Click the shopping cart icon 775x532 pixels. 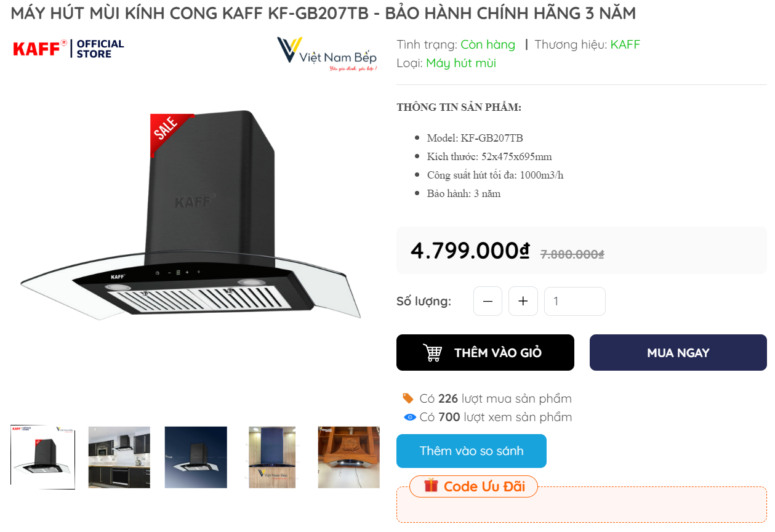pos(432,353)
